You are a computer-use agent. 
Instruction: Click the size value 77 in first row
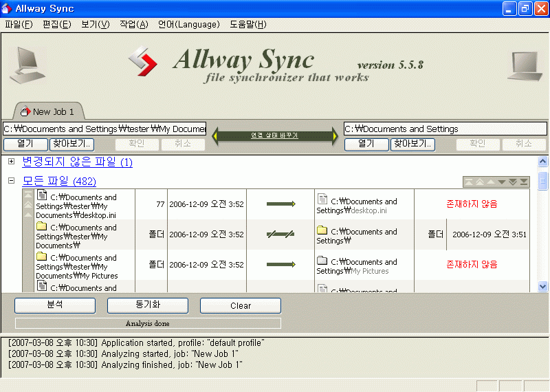click(160, 204)
